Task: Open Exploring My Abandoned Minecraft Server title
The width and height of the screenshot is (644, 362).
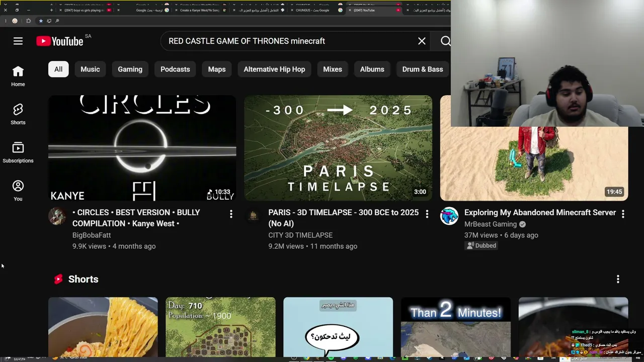Action: (x=540, y=213)
